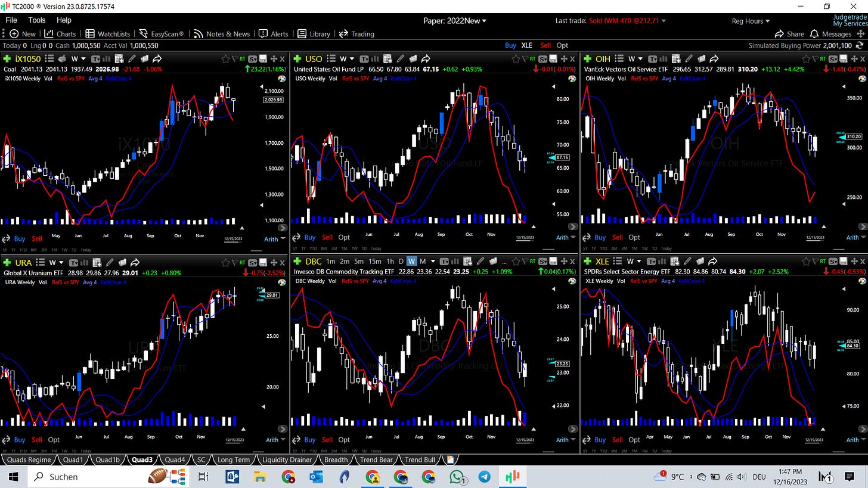Screen dimensions: 868x488
Task: Click Sell below the OIH chart
Action: [617, 237]
